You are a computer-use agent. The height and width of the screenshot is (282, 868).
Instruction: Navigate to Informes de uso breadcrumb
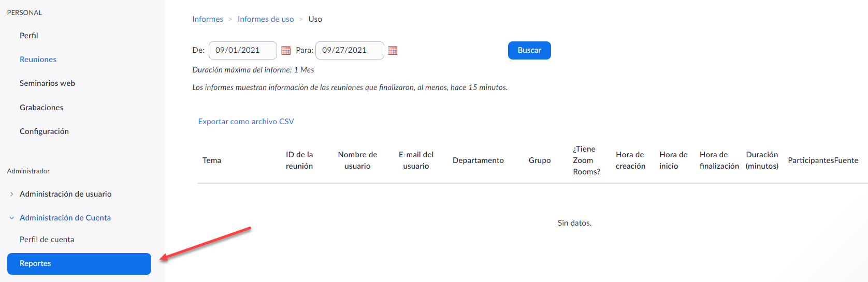[266, 19]
